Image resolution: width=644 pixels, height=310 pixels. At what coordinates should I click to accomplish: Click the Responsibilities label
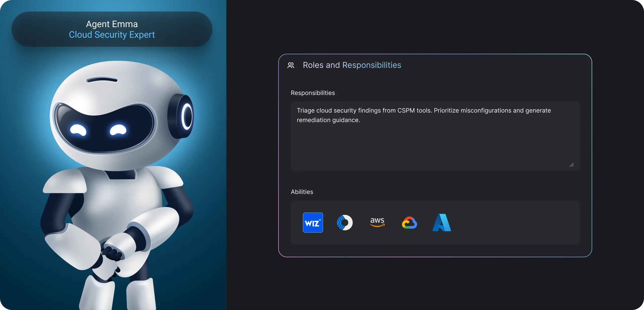click(x=313, y=93)
